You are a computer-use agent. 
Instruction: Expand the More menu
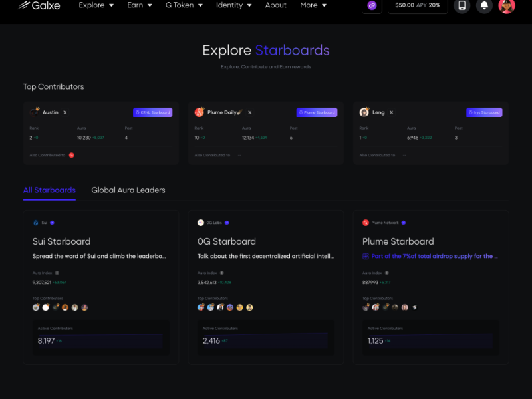[313, 5]
